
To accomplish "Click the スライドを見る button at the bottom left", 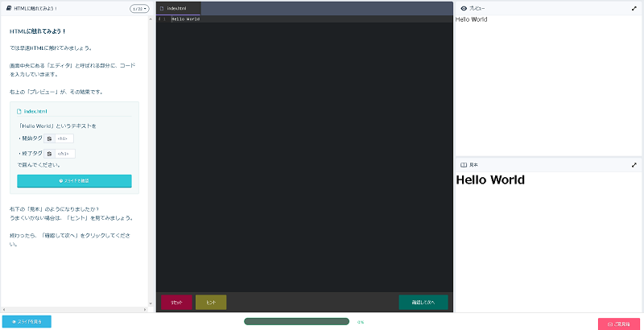I will [27, 322].
